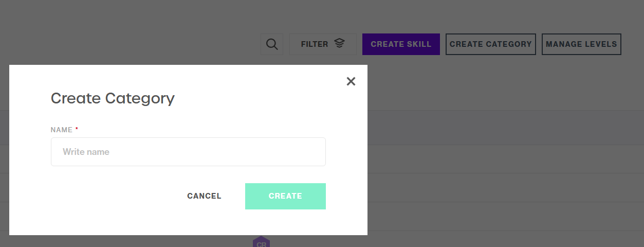The image size is (644, 247).
Task: Select the purple CB hexagon avatar
Action: pyautogui.click(x=261, y=242)
